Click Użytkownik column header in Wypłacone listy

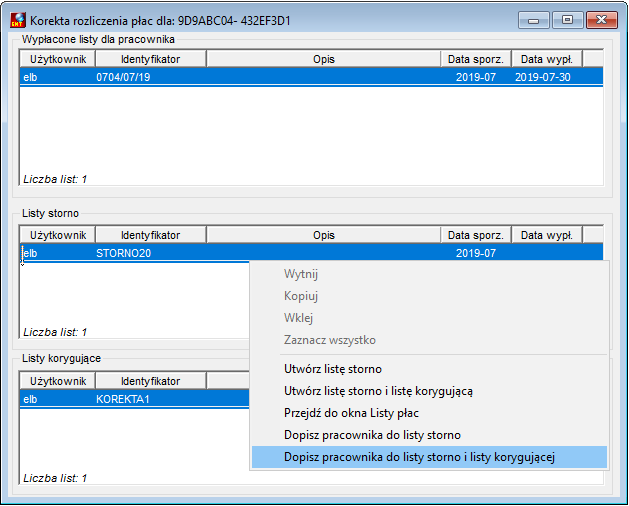click(58, 59)
